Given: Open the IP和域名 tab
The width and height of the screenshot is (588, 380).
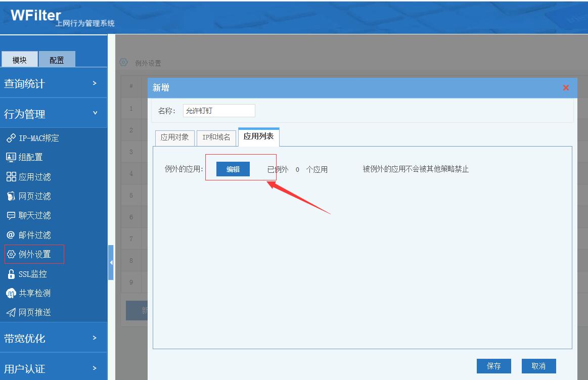Looking at the screenshot, I should coord(216,137).
